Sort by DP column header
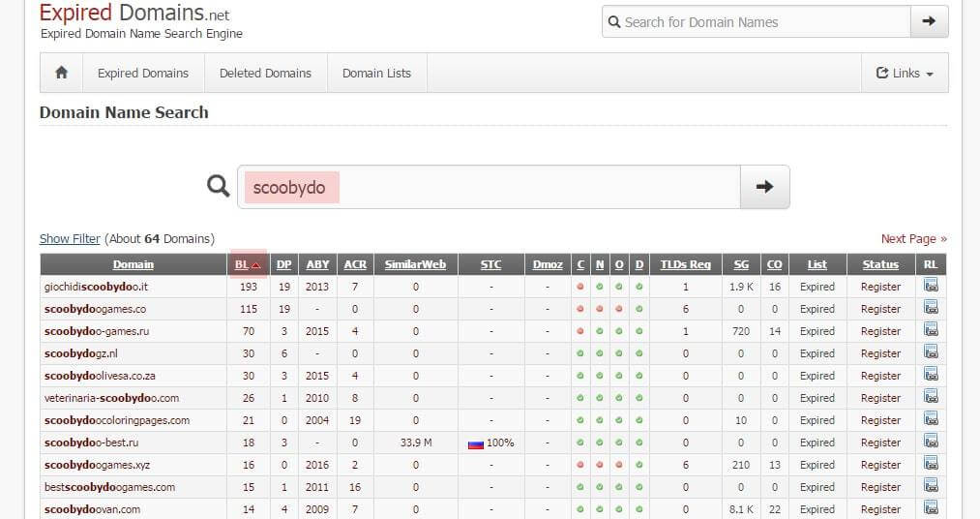 click(283, 264)
